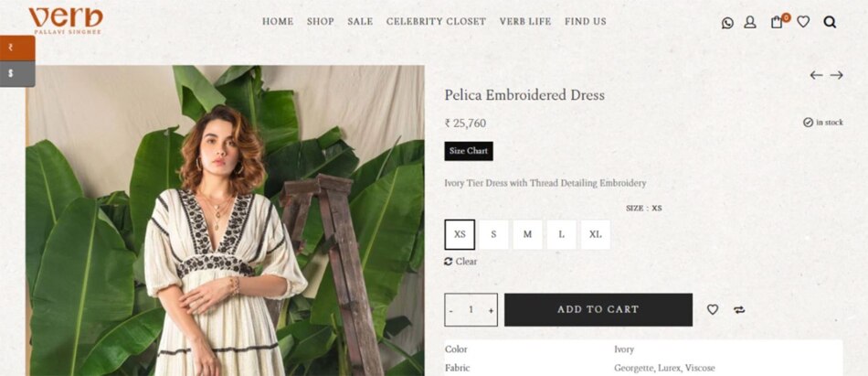The height and width of the screenshot is (376, 868).
Task: Open the SHOP menu
Action: (x=320, y=22)
